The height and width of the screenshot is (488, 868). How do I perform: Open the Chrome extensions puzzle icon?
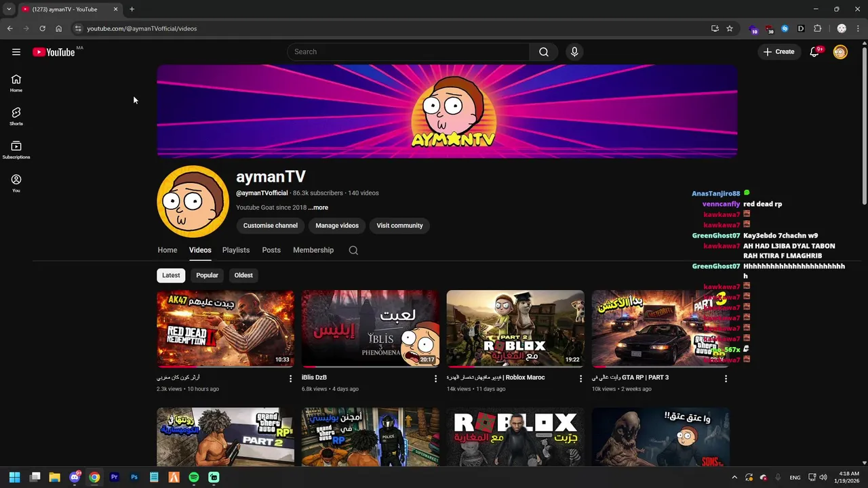pos(817,28)
